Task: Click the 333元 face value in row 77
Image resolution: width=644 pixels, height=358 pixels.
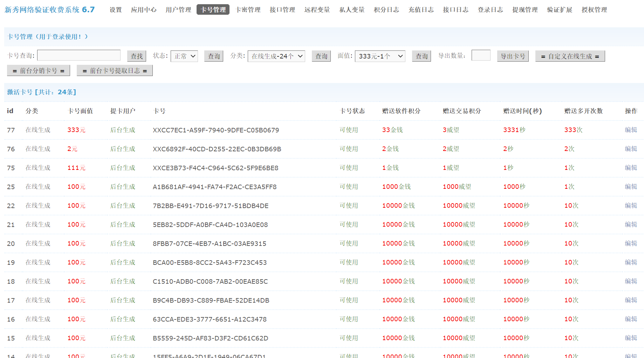Action: (x=76, y=130)
